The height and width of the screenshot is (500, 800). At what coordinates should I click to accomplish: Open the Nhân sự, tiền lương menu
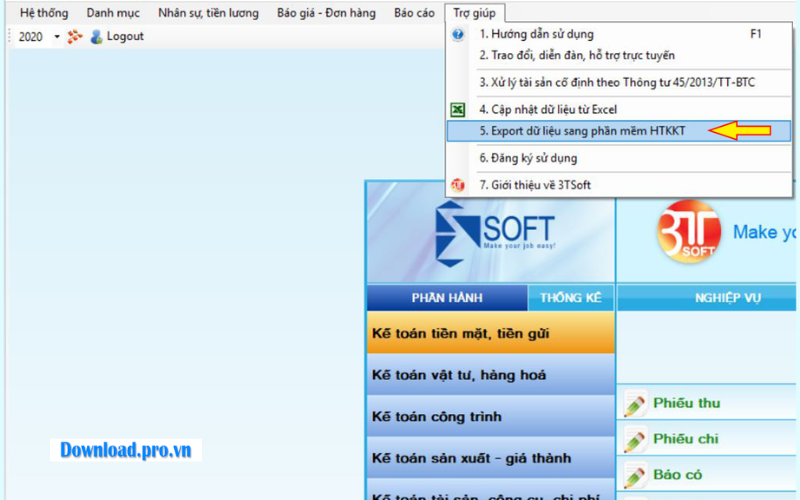coord(208,13)
